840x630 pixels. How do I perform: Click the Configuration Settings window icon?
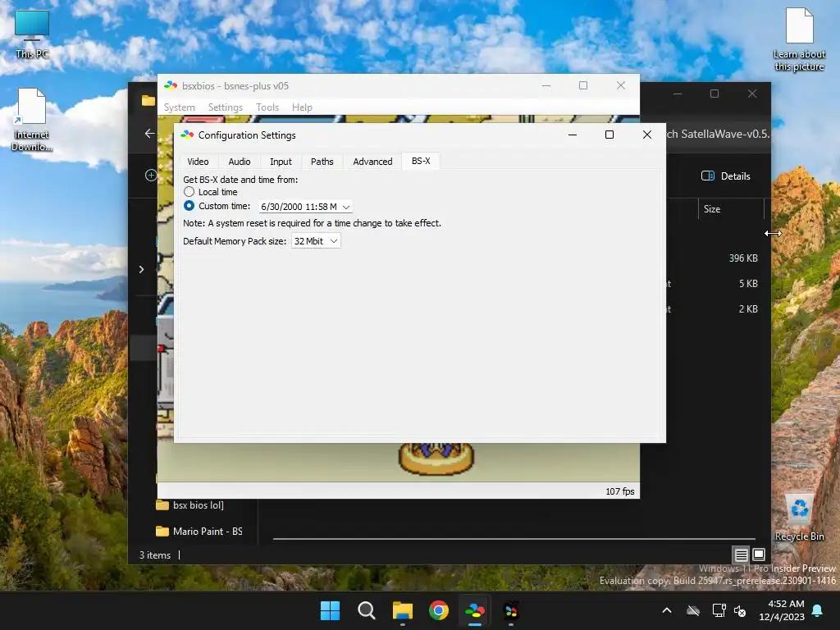tap(187, 135)
